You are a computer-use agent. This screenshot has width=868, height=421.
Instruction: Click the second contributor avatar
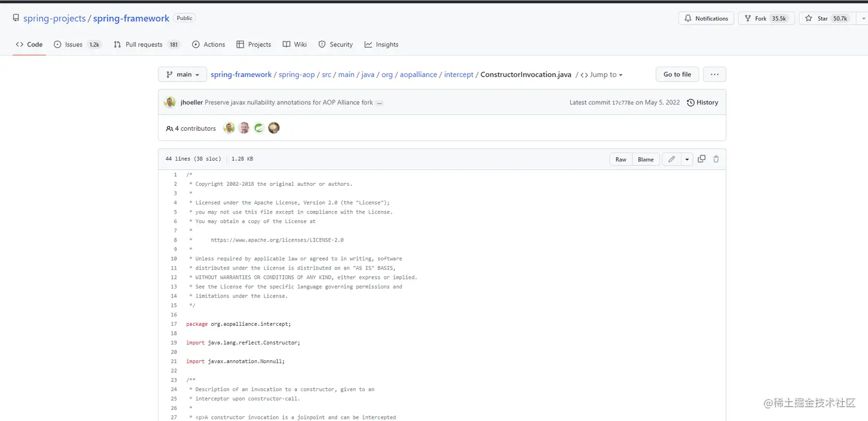click(244, 128)
